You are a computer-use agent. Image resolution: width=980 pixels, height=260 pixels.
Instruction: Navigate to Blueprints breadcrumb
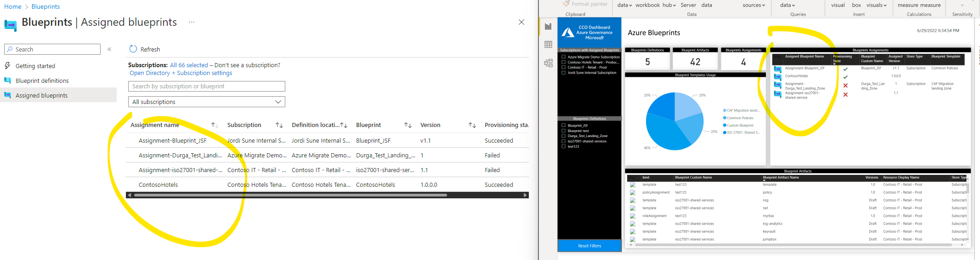click(x=45, y=6)
